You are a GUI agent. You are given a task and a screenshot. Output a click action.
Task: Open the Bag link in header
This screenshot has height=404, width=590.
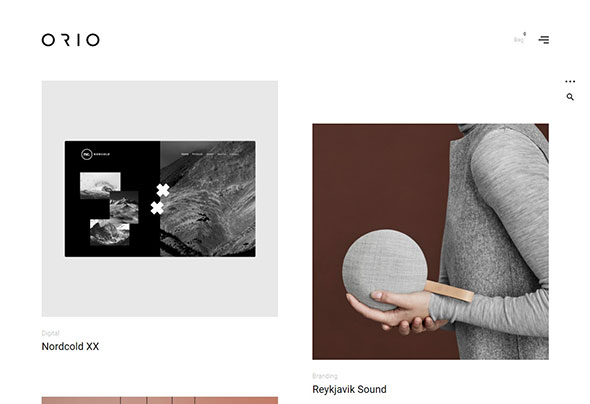(519, 40)
